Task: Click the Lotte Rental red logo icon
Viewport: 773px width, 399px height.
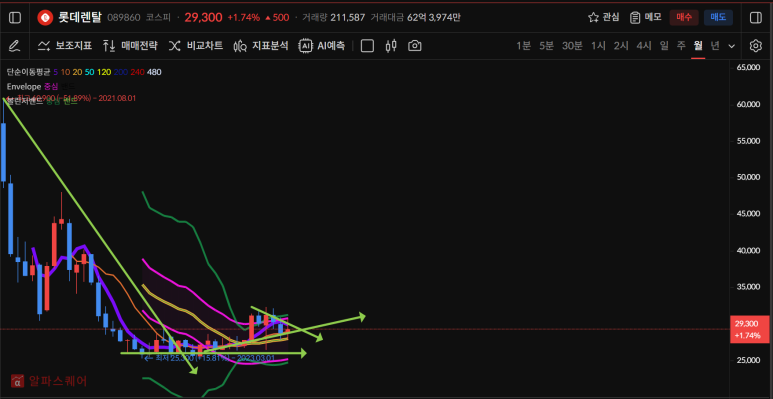Action: coord(45,18)
